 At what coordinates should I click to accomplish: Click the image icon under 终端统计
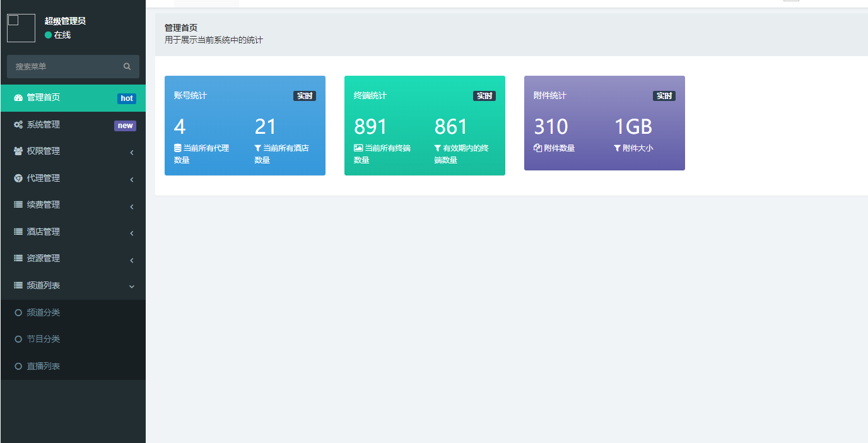point(358,148)
